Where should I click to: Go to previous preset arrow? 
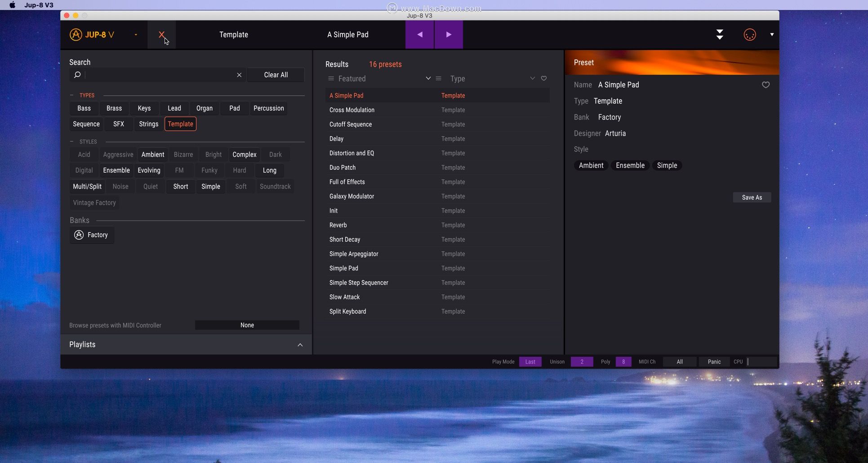419,35
